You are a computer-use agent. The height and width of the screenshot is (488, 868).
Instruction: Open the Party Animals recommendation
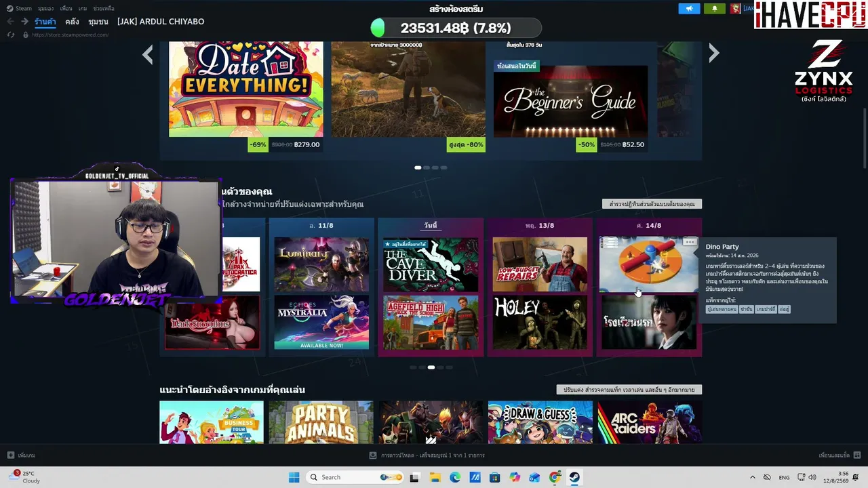[x=321, y=422]
